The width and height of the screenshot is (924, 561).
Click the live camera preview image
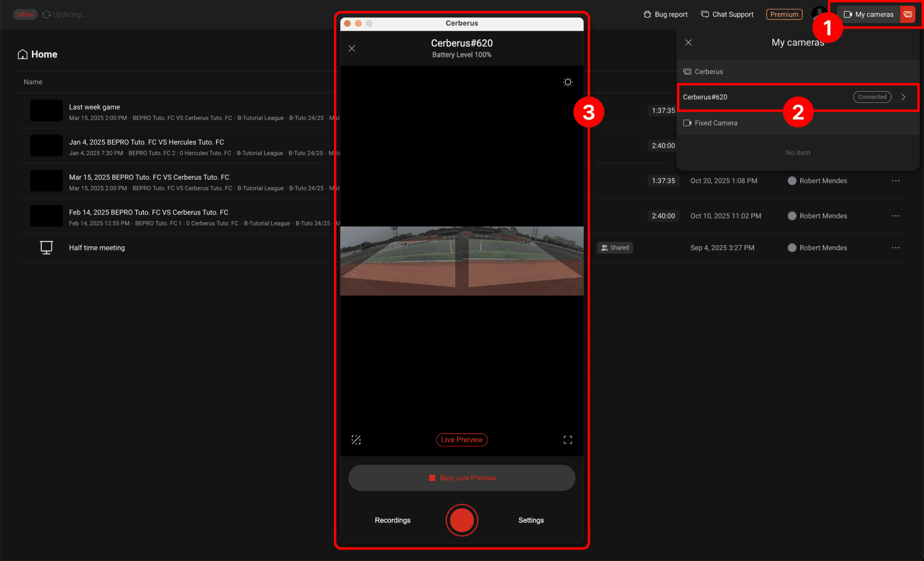pos(462,261)
